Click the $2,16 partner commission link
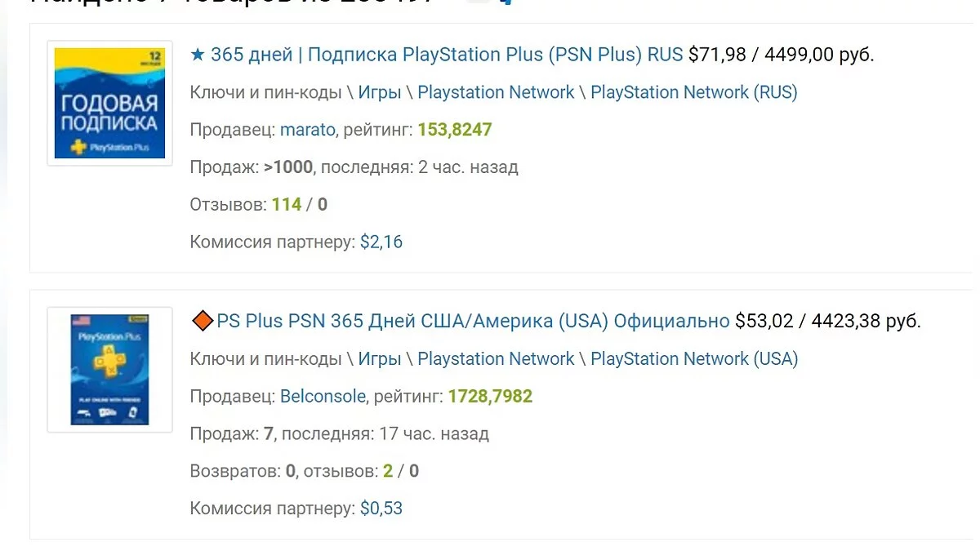The height and width of the screenshot is (551, 980). [x=381, y=242]
